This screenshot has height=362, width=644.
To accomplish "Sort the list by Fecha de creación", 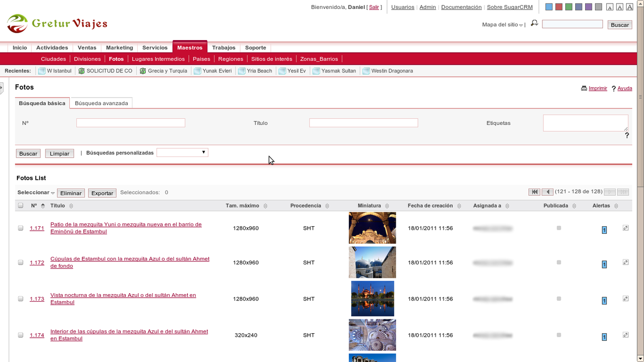I will tap(459, 206).
